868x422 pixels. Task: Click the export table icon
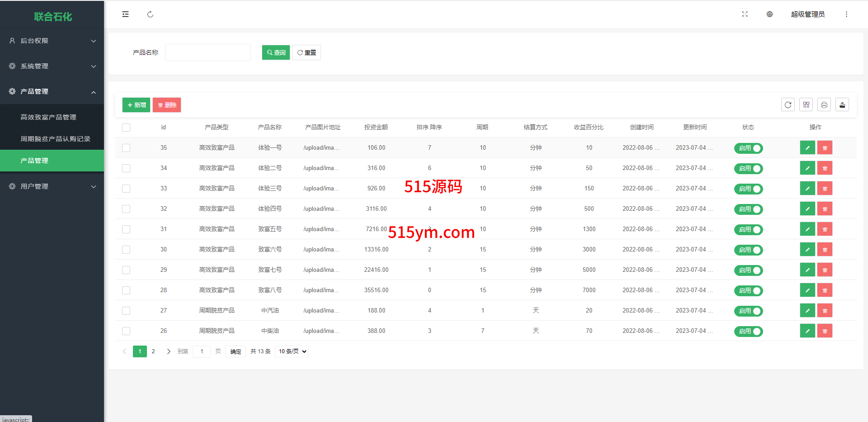[x=842, y=105]
